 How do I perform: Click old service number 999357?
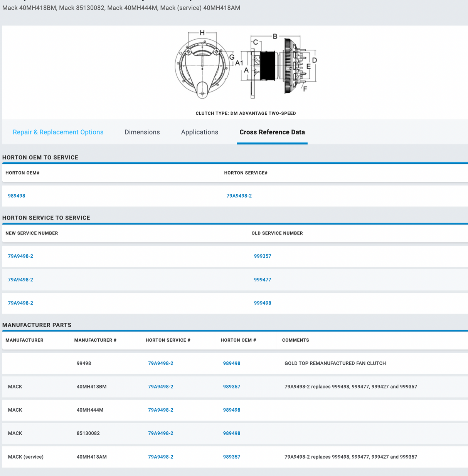pos(262,256)
